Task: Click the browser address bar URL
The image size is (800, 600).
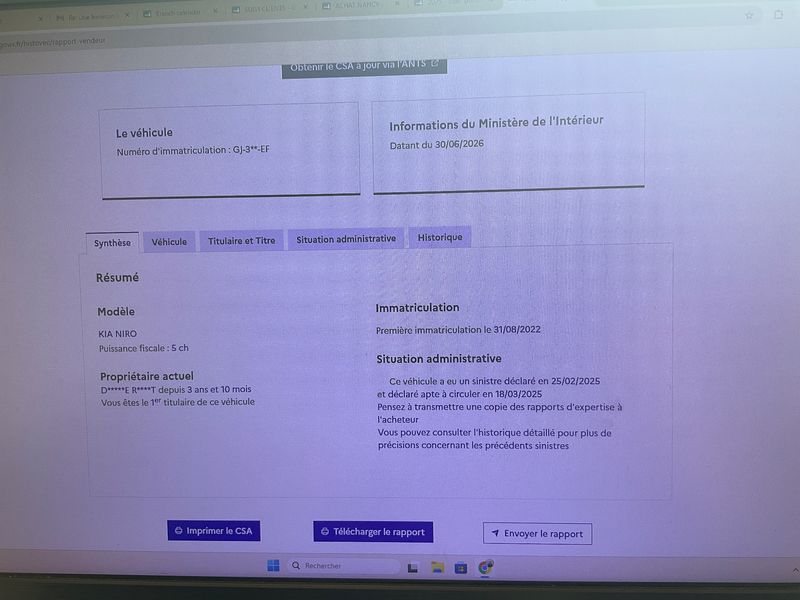Action: 53,42
